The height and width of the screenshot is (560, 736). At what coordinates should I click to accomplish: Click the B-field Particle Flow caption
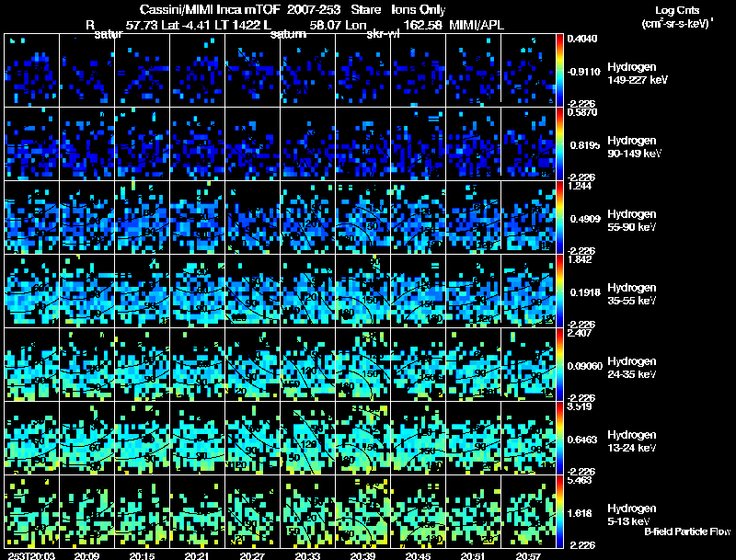click(x=687, y=531)
